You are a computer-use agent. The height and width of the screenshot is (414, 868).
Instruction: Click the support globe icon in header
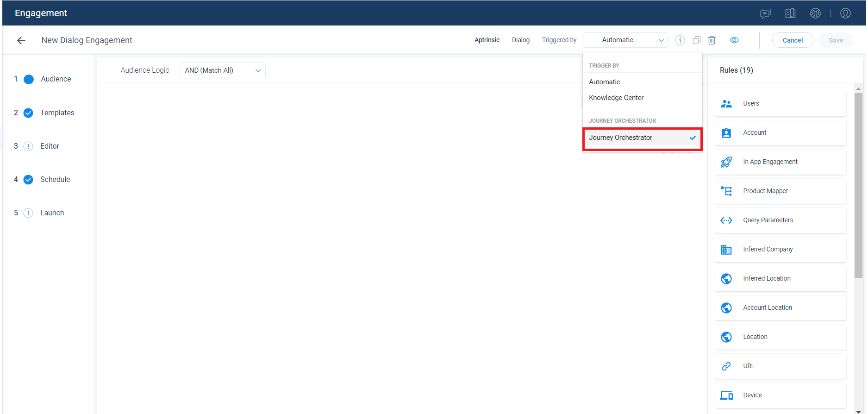pos(815,13)
